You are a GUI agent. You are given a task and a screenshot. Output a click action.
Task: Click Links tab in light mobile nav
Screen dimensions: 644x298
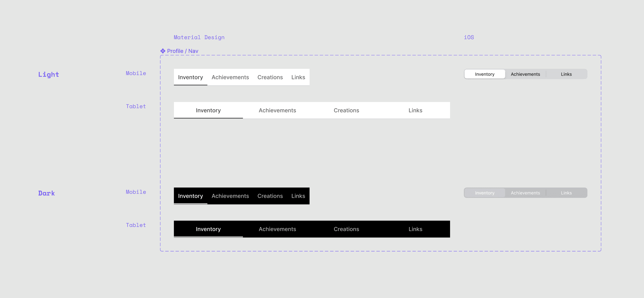(298, 77)
